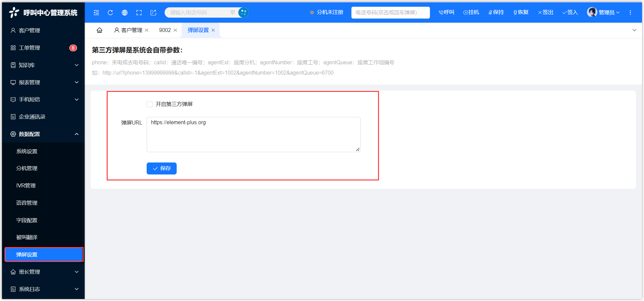Expand the 报表管理 sidebar menu

pos(43,82)
